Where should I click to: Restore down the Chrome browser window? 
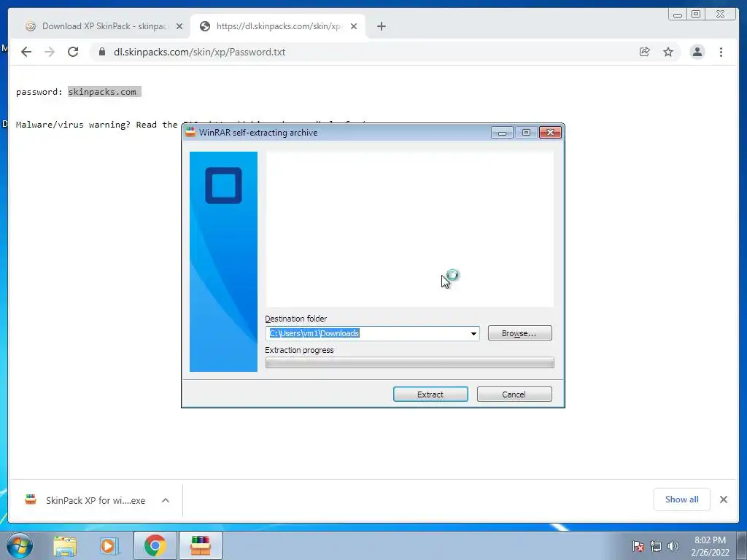click(x=696, y=15)
